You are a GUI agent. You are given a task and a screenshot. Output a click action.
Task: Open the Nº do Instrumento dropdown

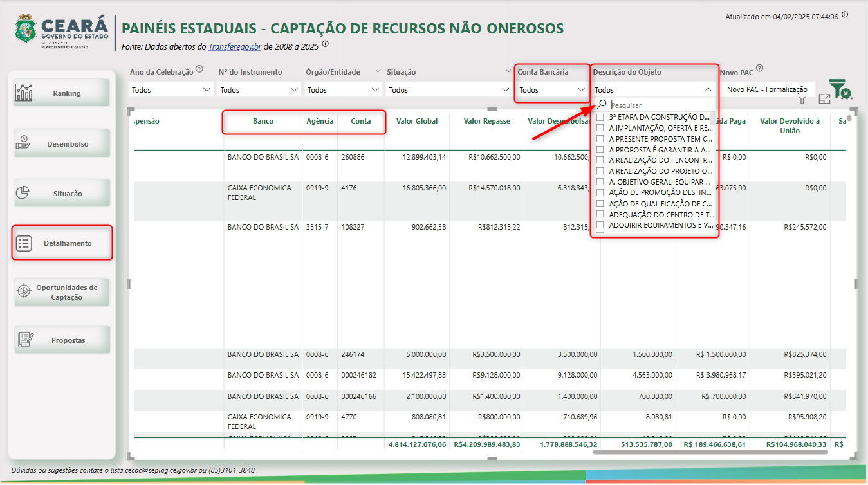tap(259, 90)
